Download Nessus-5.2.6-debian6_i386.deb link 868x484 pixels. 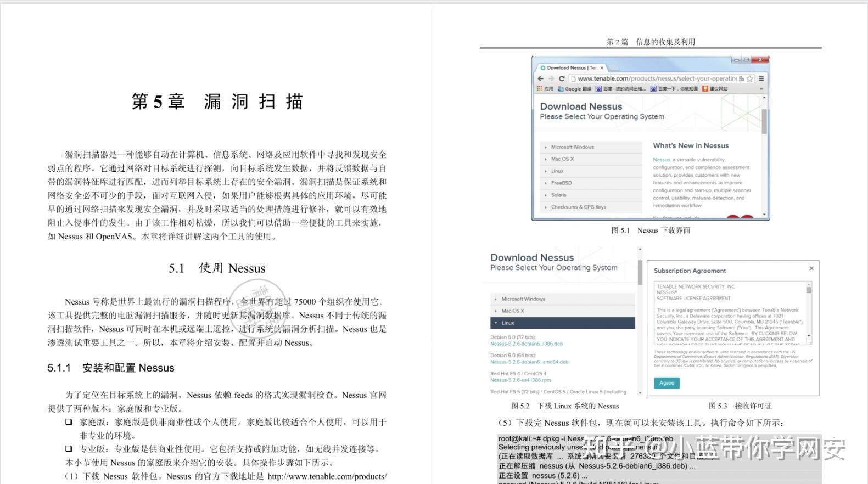527,344
